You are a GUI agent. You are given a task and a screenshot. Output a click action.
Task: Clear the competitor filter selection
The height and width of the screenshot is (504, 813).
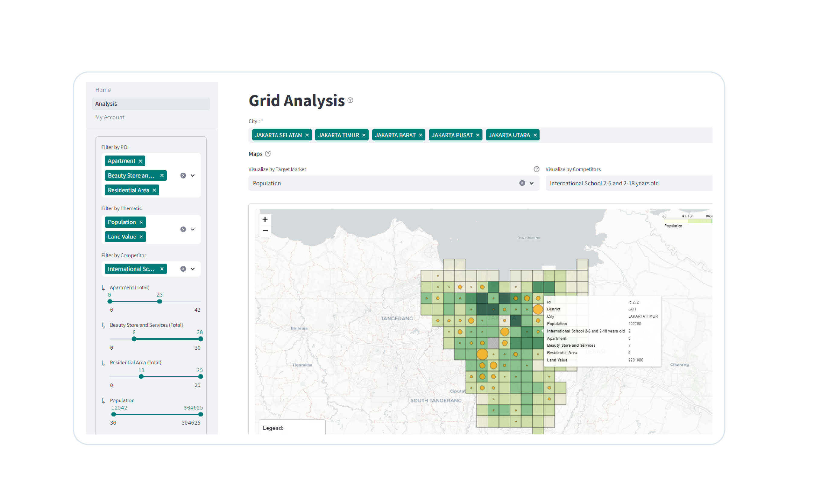pos(183,269)
